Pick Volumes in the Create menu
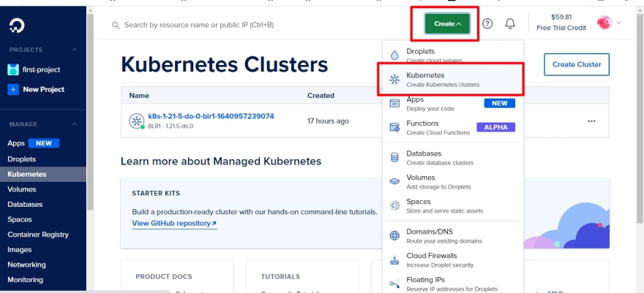Viewport: 644px width, 293px height. (x=452, y=181)
